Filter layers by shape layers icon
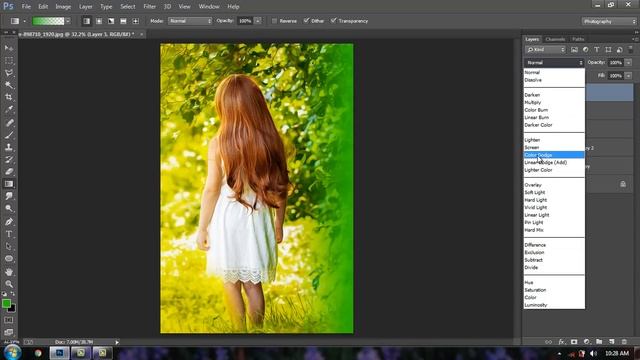The height and width of the screenshot is (360, 640). [608, 50]
